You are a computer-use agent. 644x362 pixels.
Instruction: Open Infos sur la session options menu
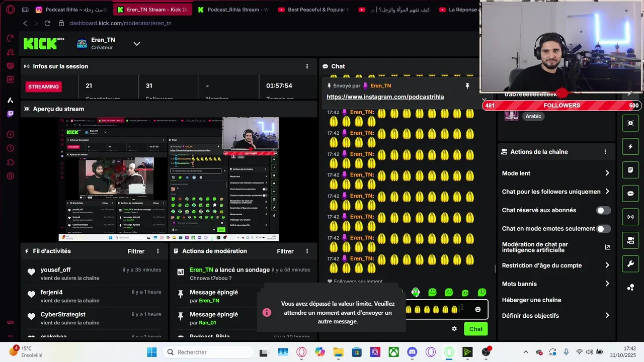click(307, 66)
